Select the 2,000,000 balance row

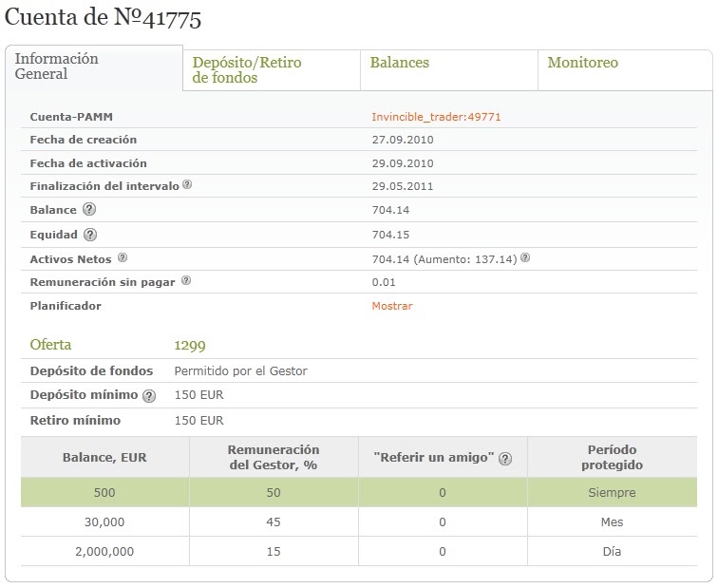pos(359,551)
